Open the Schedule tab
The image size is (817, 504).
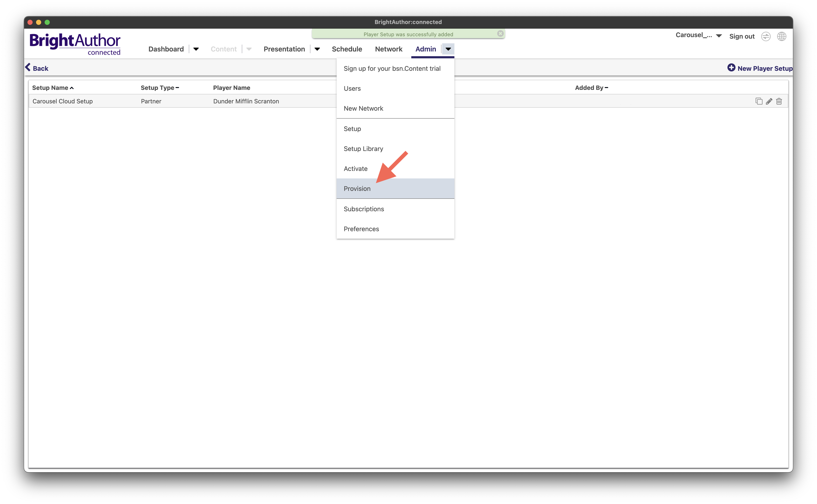click(347, 49)
